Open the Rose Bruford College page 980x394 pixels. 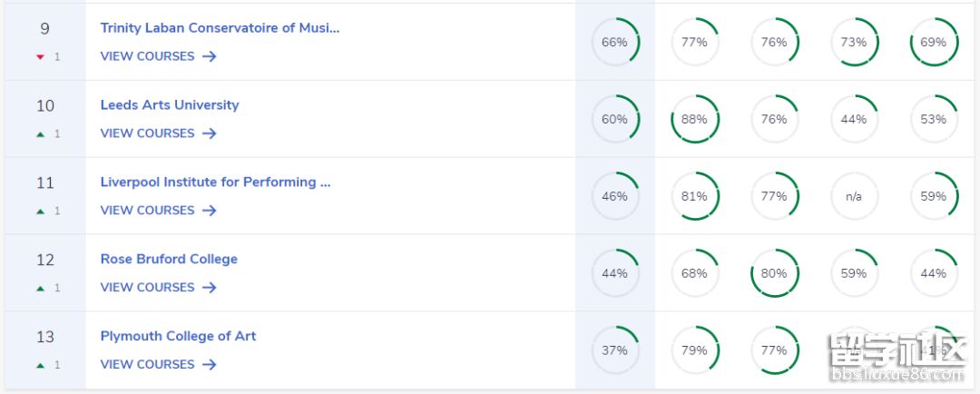pos(169,259)
